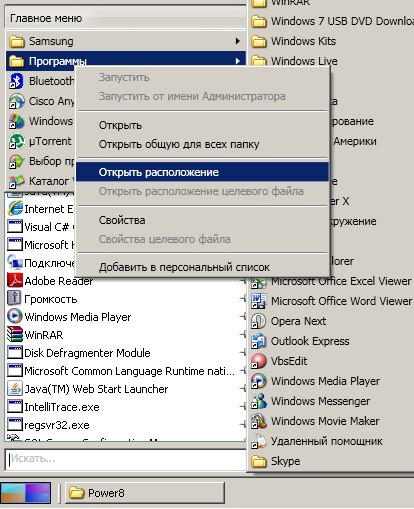The width and height of the screenshot is (414, 509).
Task: Expand jump list arrow beside WinRAR
Action: tap(243, 334)
